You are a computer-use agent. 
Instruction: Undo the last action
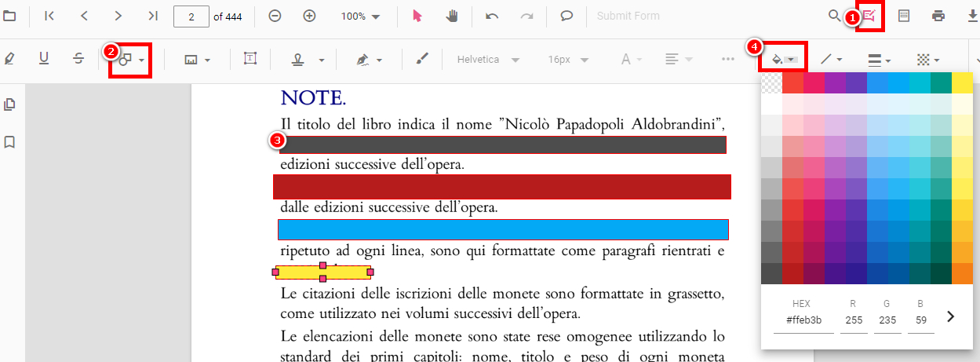(492, 16)
